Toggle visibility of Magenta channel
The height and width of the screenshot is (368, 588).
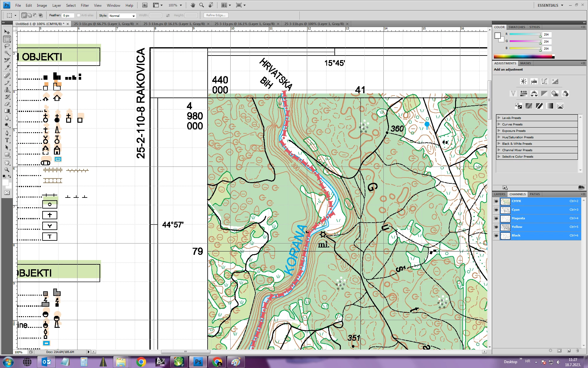click(496, 218)
